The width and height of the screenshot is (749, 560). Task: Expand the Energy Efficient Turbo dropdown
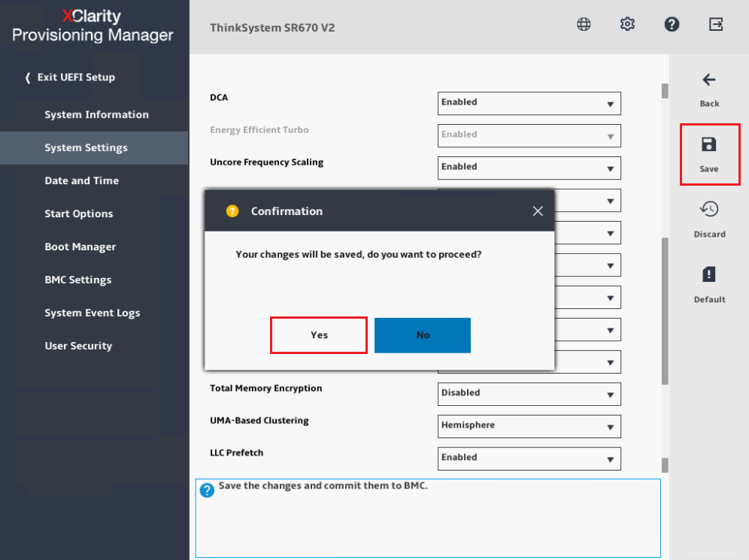point(529,135)
